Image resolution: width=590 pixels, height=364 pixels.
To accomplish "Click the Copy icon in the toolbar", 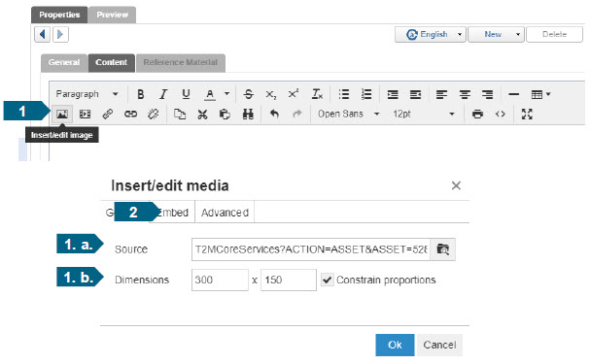I will tap(180, 115).
